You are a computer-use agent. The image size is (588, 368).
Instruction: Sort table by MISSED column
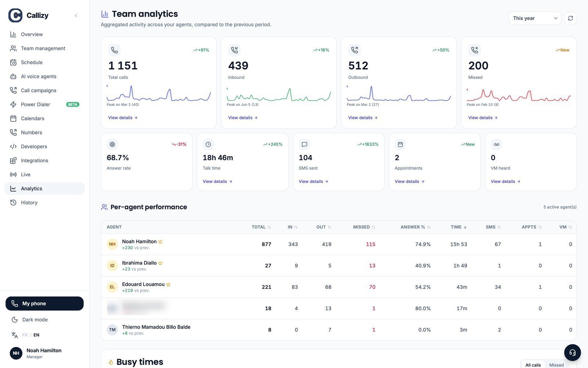click(x=364, y=227)
